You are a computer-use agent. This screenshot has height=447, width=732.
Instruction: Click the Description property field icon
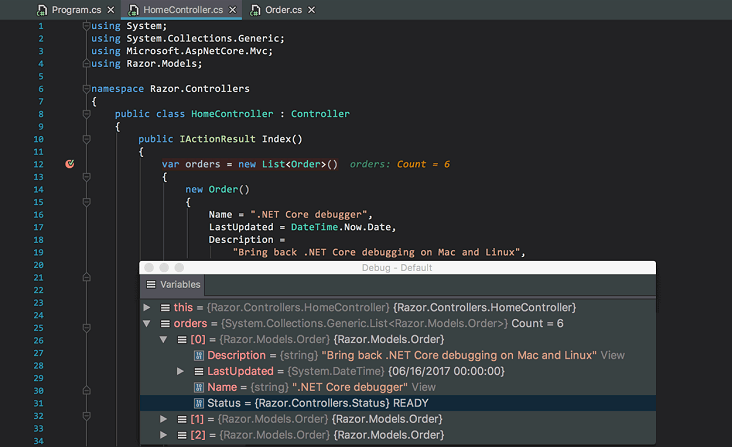198,355
